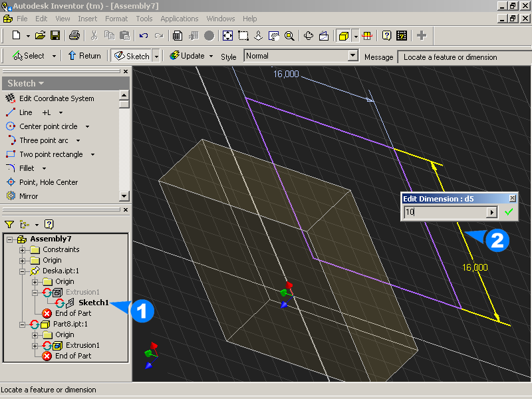Select the Fillet tool

click(x=21, y=168)
